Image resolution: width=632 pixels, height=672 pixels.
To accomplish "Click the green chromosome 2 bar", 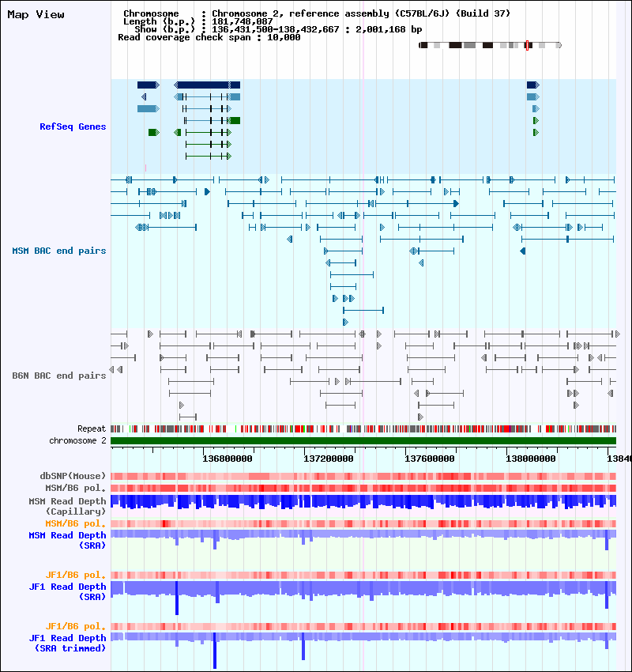I will pos(363,441).
